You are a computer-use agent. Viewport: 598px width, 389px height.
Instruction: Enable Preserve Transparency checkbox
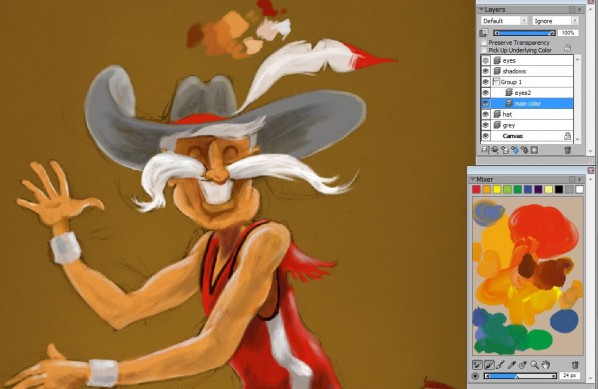[x=484, y=43]
